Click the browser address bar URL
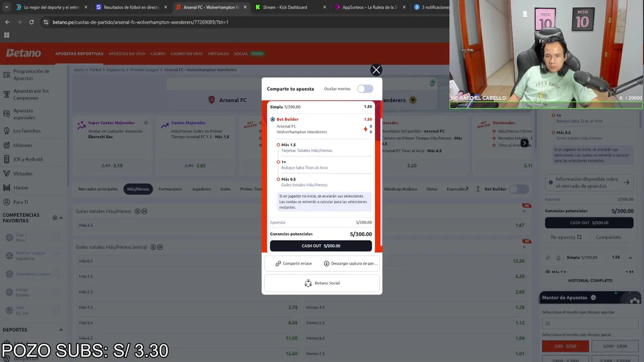Screen dimensions: 644x362 coord(140,22)
